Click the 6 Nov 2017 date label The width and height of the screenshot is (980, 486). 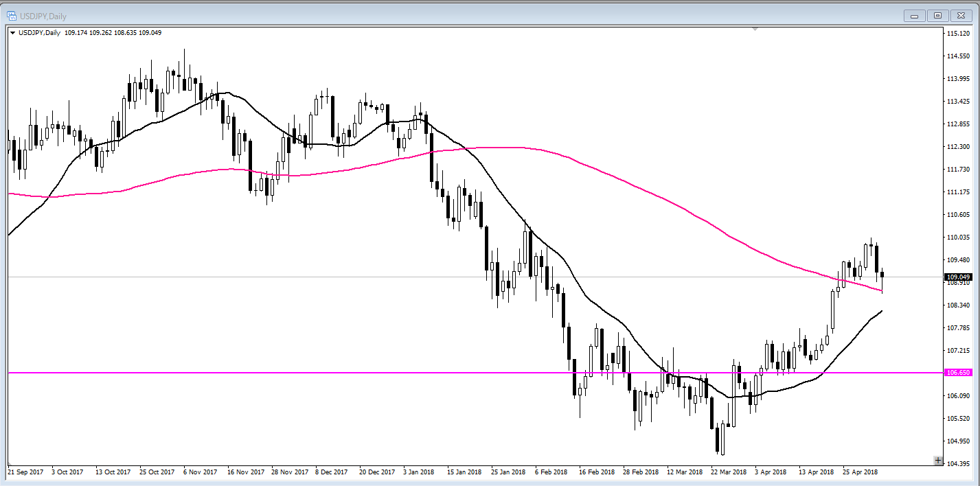click(x=201, y=472)
